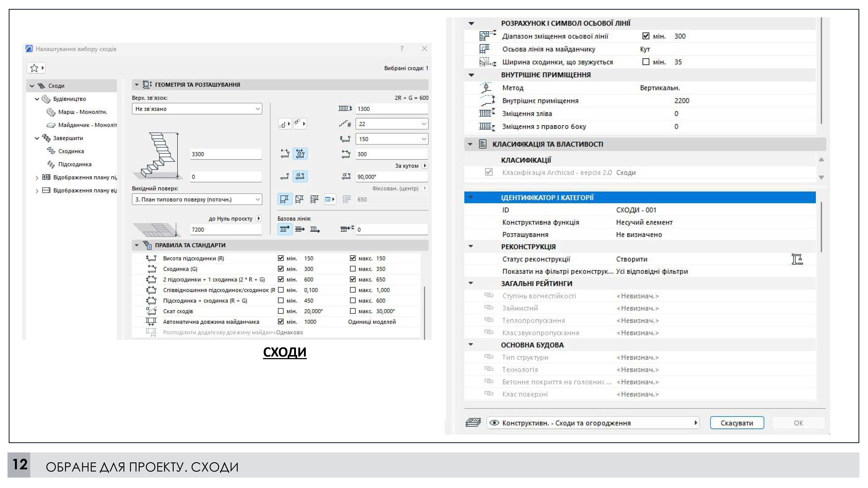
Task: Click the stair height field 3300
Action: click(x=226, y=154)
